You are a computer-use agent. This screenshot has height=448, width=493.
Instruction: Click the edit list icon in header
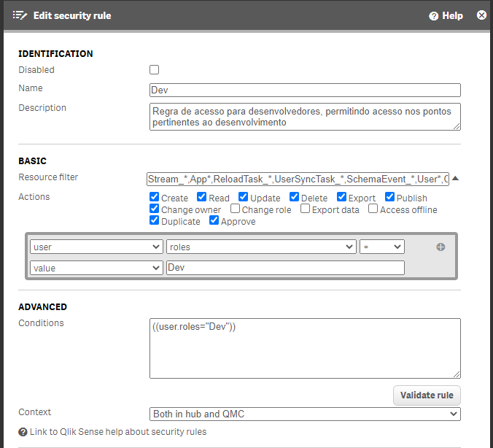click(20, 15)
